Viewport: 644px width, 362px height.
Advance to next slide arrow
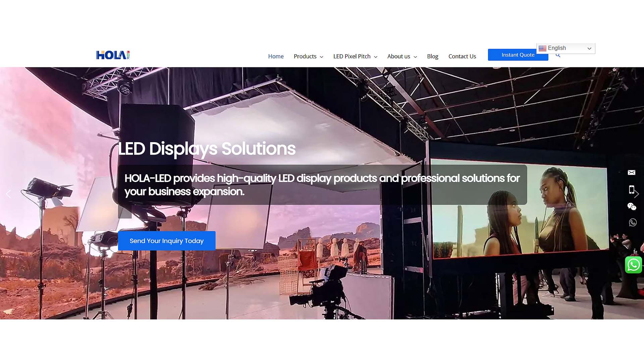pos(637,194)
